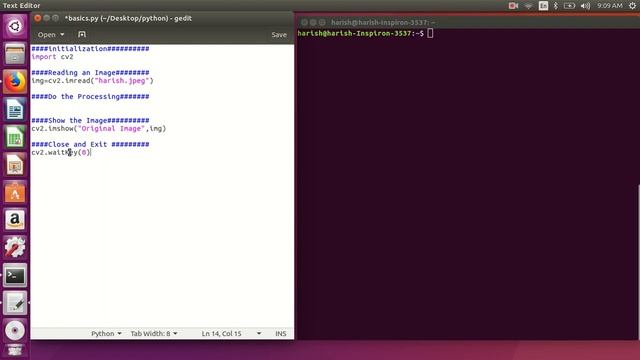Close the gedit window
This screenshot has width=640, height=360.
tap(38, 18)
